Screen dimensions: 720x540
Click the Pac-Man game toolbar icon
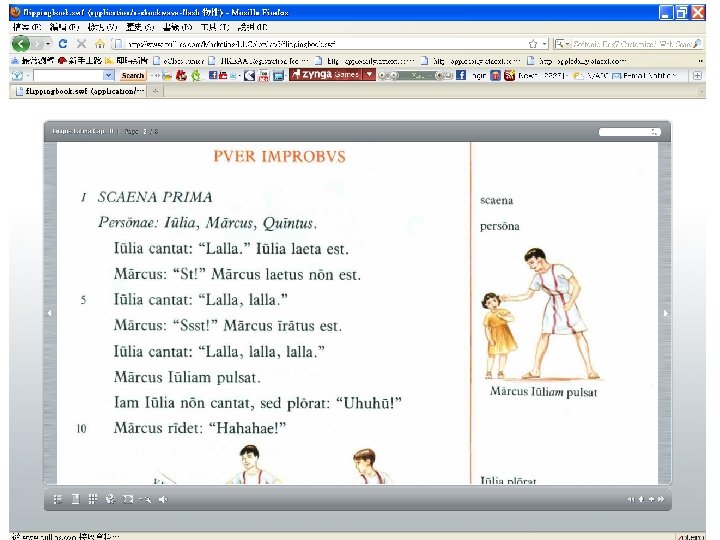(249, 75)
